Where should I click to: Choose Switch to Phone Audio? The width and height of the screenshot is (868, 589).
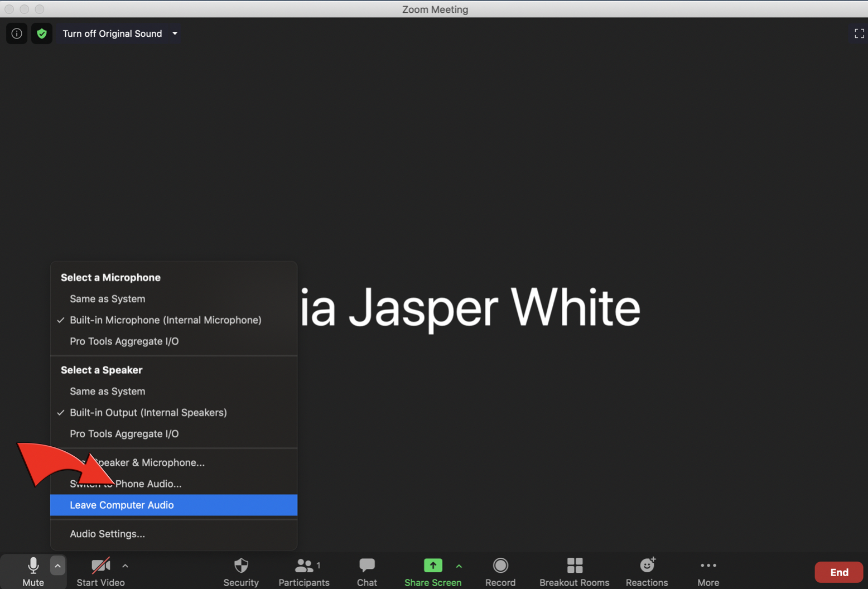pos(173,484)
